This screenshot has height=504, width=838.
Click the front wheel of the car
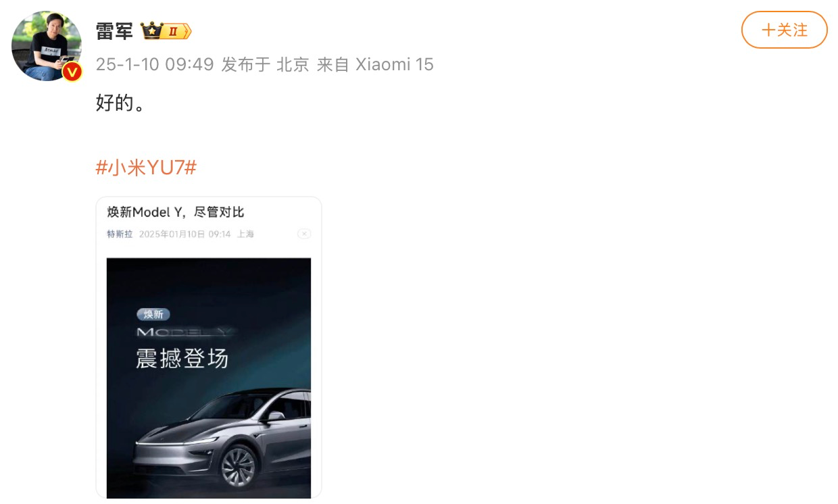tap(238, 466)
